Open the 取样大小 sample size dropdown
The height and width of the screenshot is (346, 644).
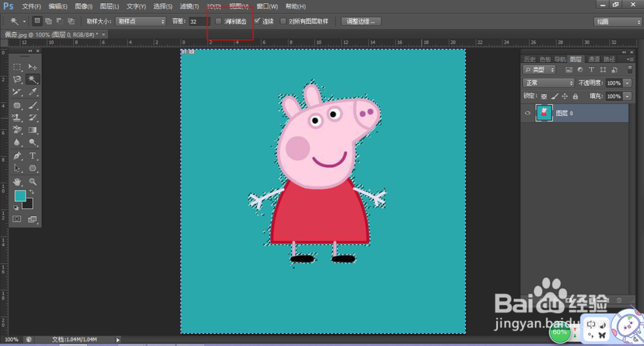[x=140, y=21]
